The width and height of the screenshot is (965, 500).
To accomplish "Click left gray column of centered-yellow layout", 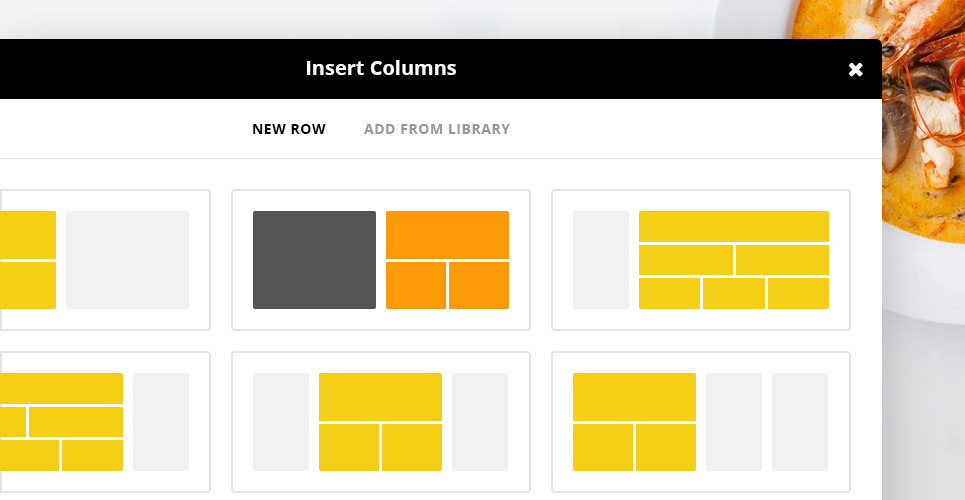I will [x=281, y=422].
